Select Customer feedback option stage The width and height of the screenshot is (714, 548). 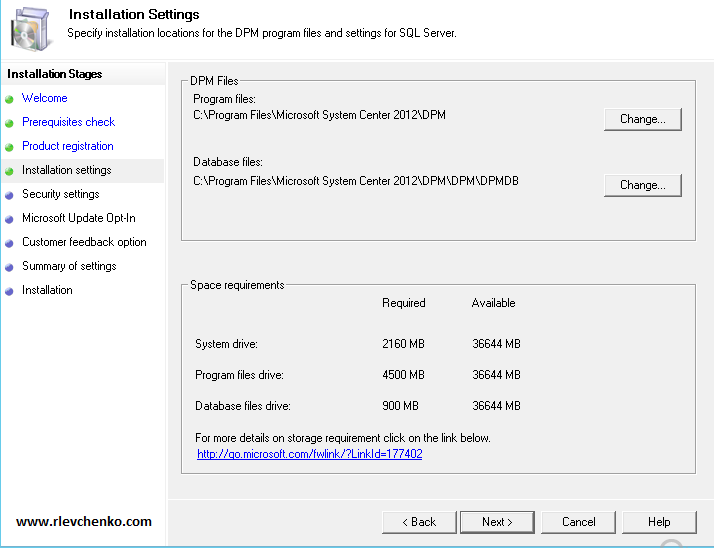[84, 242]
